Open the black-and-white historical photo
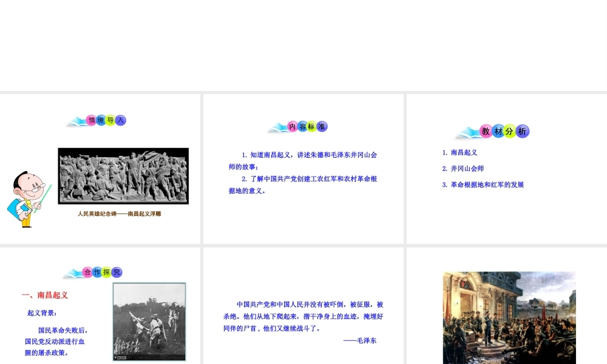Viewport: 607px width, 364px height. pos(149,322)
